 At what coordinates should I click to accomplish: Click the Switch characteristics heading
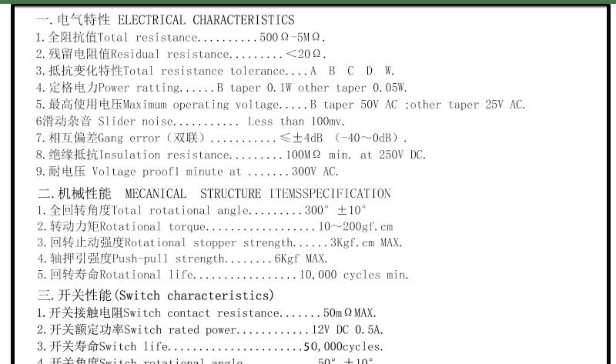point(156,296)
